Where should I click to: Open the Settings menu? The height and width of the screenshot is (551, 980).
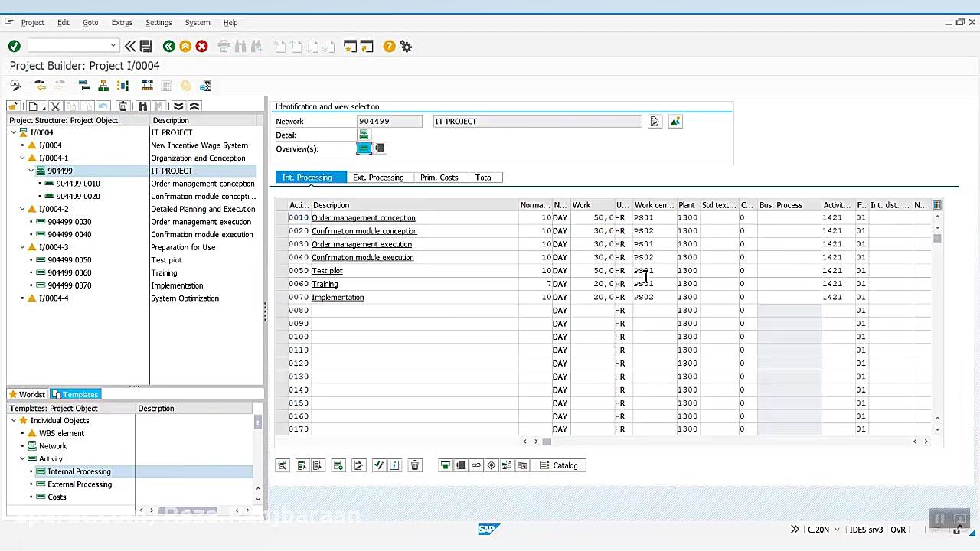[158, 23]
